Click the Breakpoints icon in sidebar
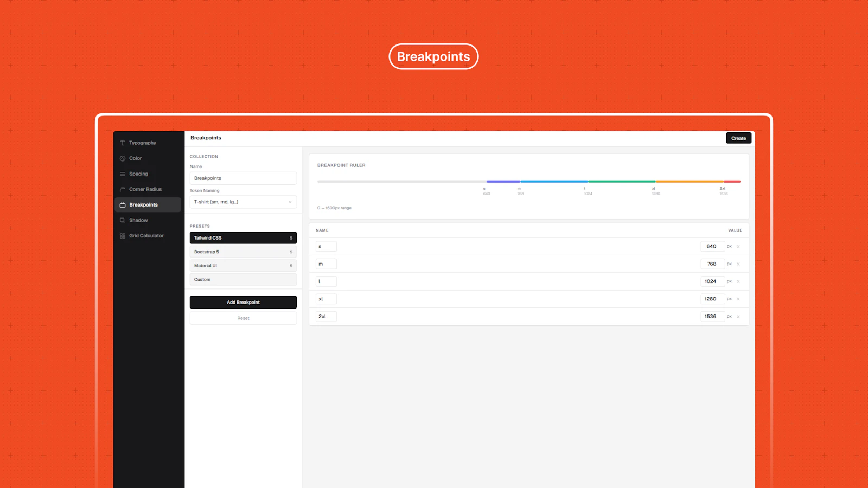 pyautogui.click(x=123, y=205)
